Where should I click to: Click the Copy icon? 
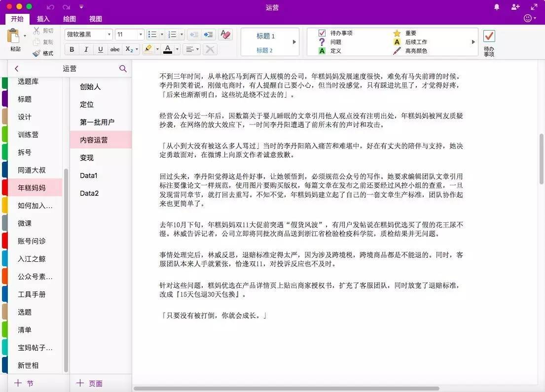tap(36, 42)
